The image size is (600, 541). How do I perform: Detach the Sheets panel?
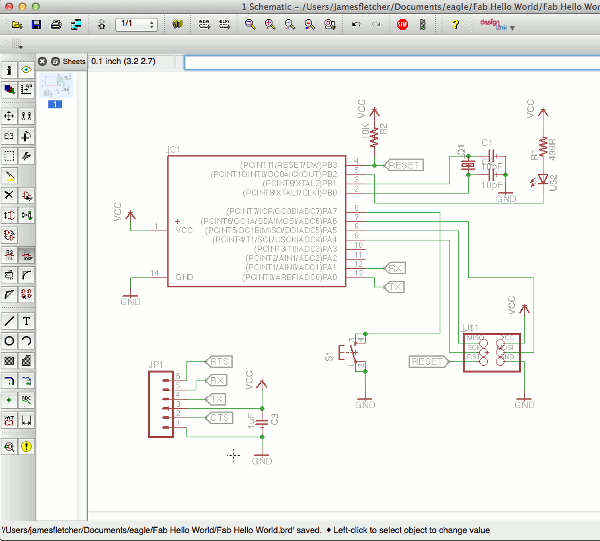click(55, 61)
